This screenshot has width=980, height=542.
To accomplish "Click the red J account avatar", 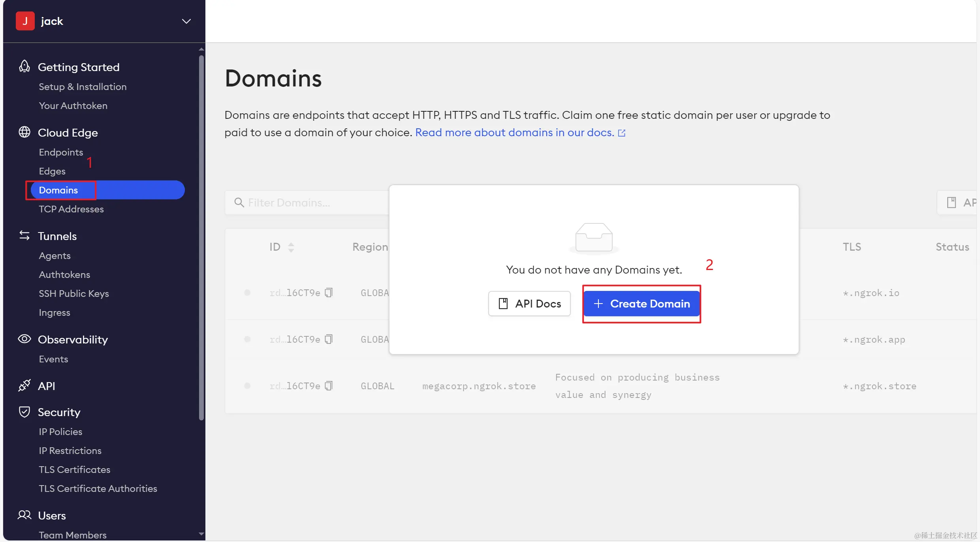I will pos(25,21).
